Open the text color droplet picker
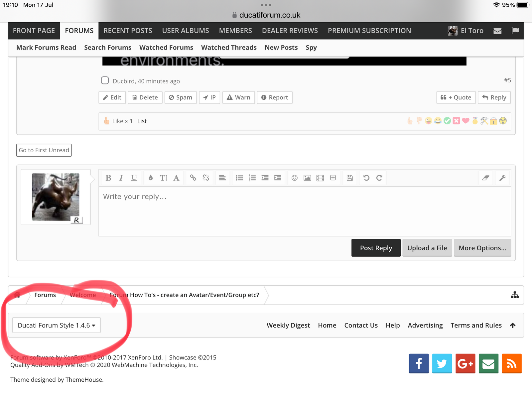 point(151,178)
